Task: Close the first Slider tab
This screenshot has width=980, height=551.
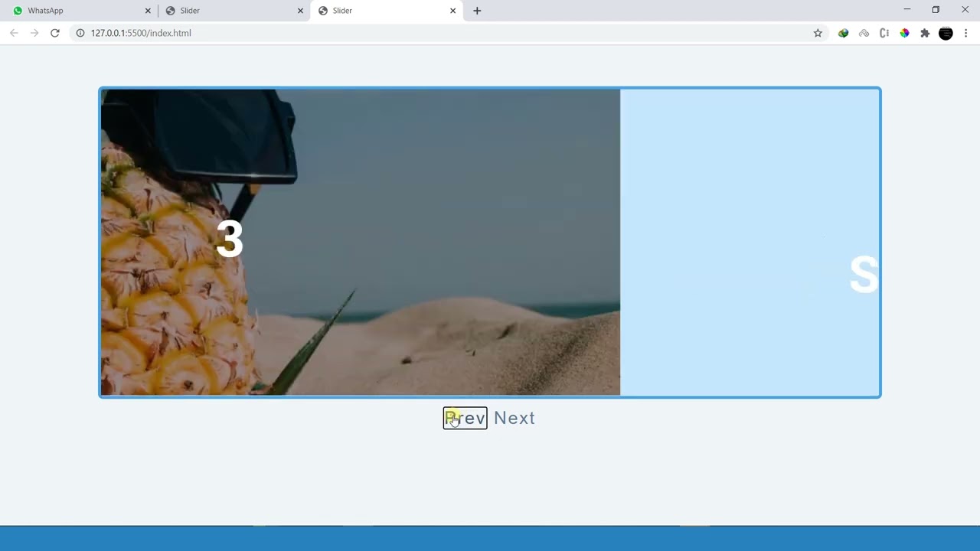Action: click(x=300, y=11)
